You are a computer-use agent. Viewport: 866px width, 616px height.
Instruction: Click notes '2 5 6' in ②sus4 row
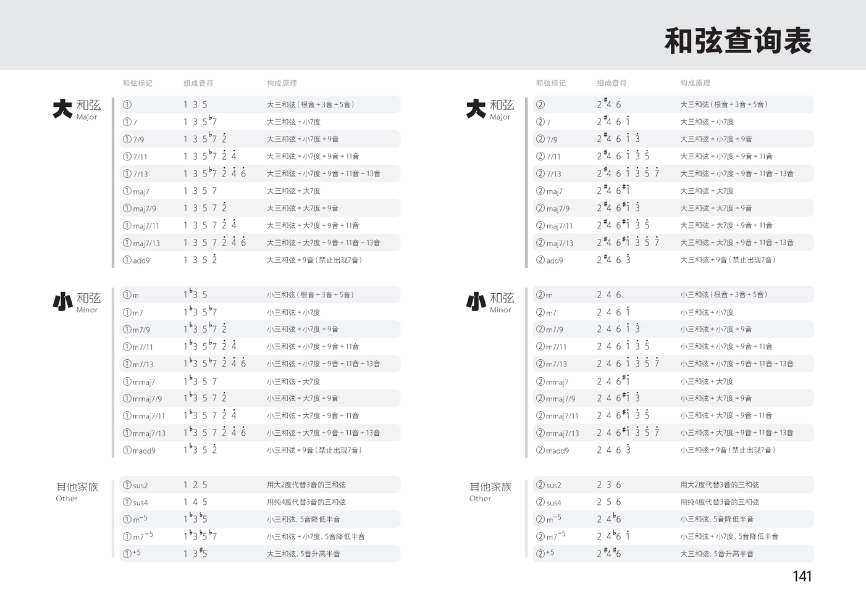(x=609, y=502)
